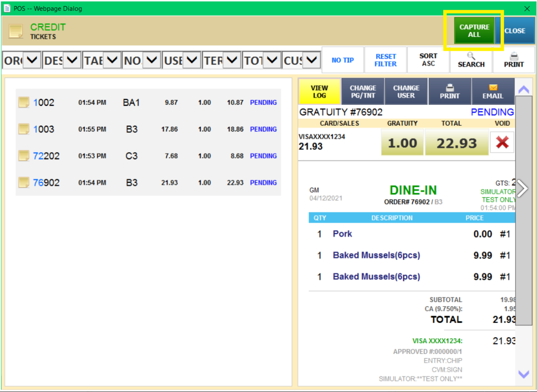The height and width of the screenshot is (392, 537).
Task: Click the sticky note icon for ticket 1002
Action: [24, 102]
